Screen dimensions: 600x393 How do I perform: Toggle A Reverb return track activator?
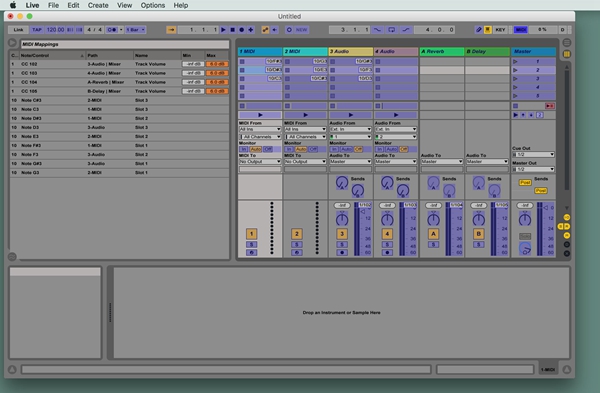tap(433, 233)
